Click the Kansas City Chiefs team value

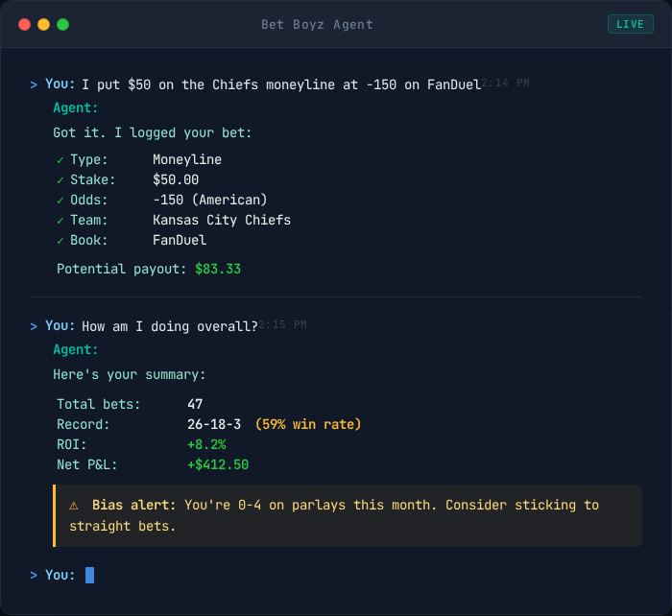[221, 220]
